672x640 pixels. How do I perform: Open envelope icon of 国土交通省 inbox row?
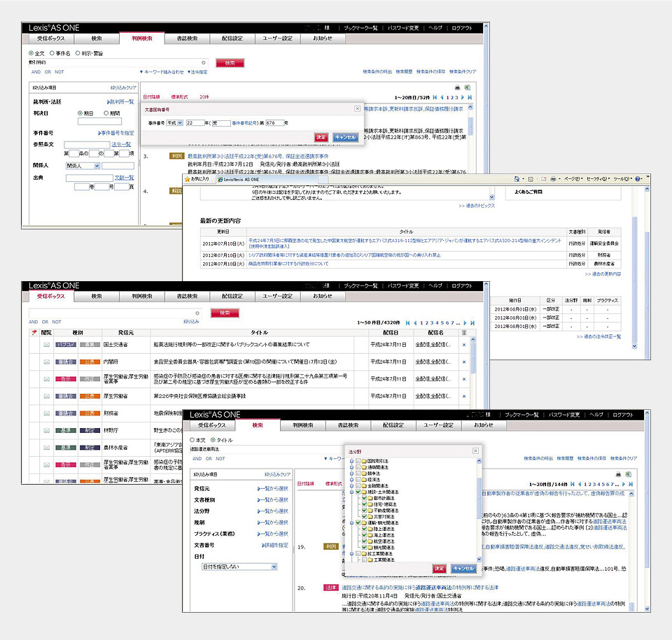click(47, 345)
